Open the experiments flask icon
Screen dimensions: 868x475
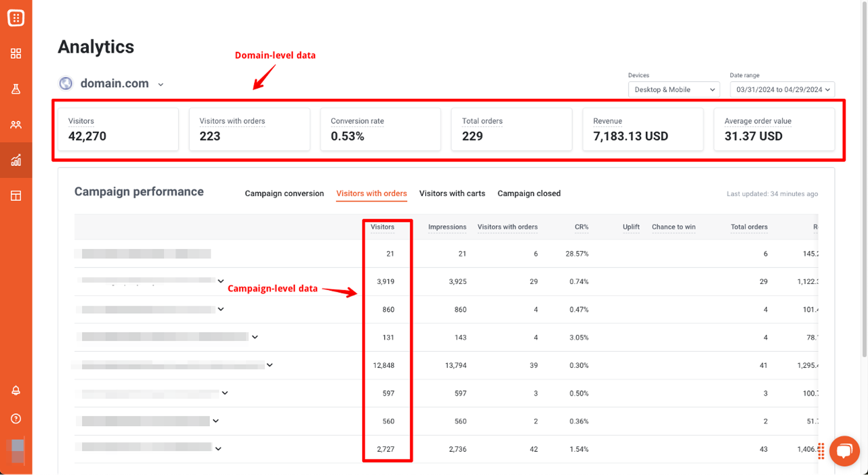(x=16, y=89)
